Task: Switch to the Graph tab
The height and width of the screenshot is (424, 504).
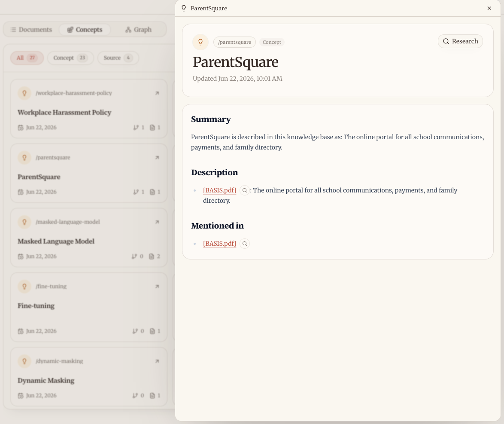Action: tap(138, 30)
